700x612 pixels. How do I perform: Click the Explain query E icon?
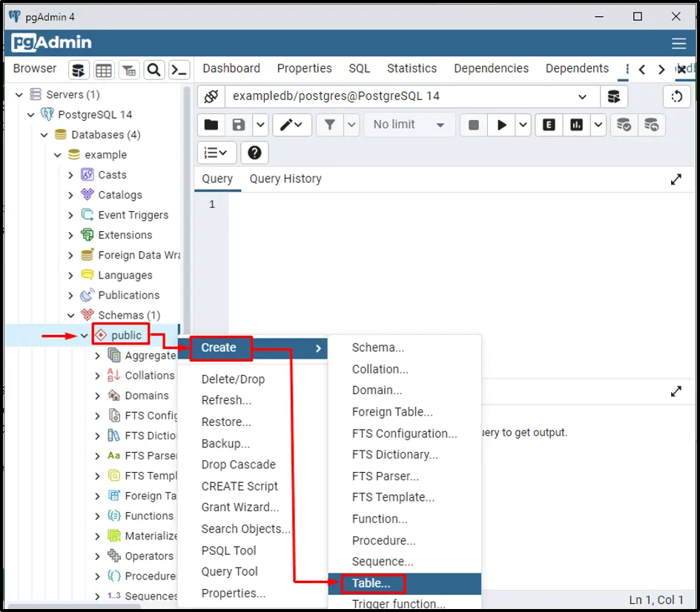coord(549,124)
